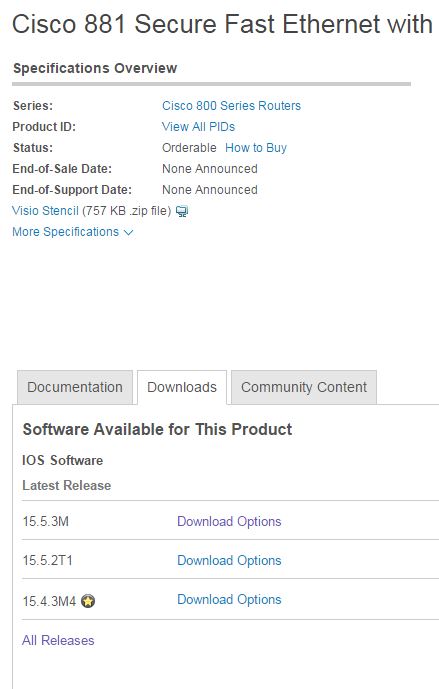Screen dimensions: 439x689
Task: Click the Visio Stencil download icon
Action: 182,211
